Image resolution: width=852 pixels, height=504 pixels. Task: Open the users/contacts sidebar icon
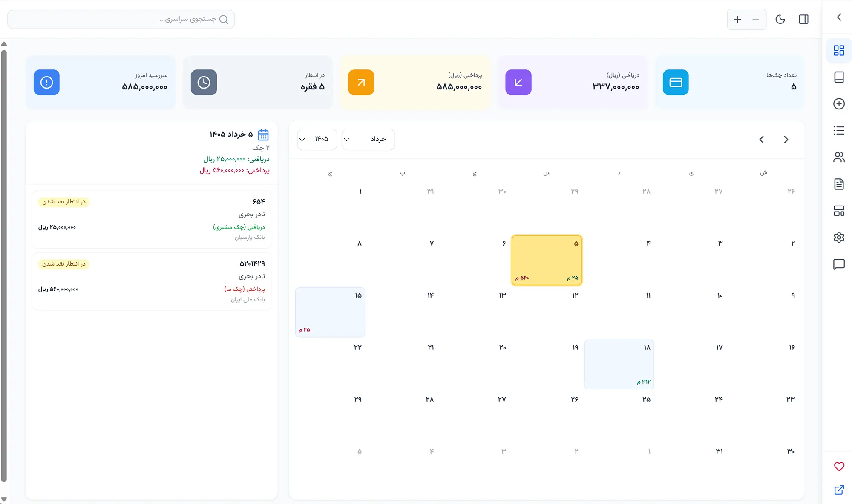click(x=839, y=157)
